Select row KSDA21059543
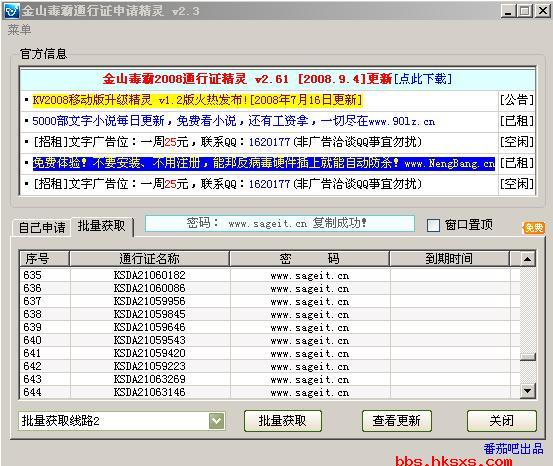Image resolution: width=553 pixels, height=466 pixels. pos(270,340)
